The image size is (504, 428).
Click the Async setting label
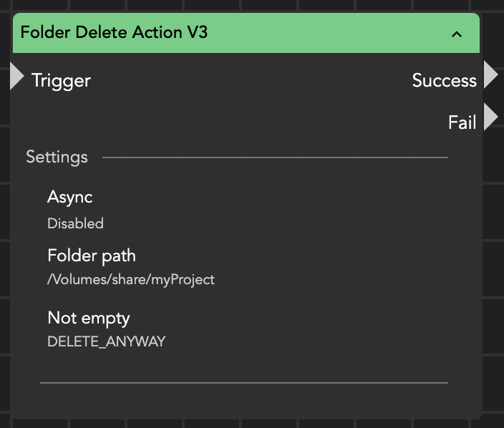click(69, 197)
